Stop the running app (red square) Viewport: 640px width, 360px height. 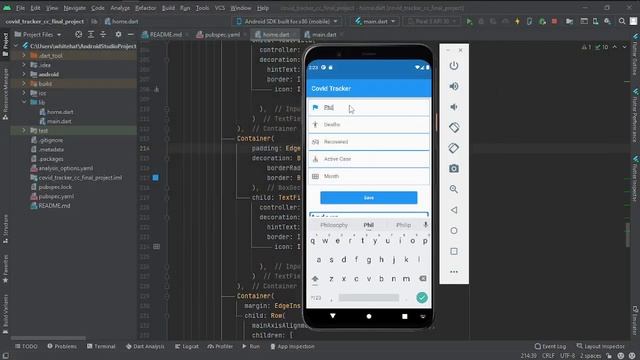(554, 21)
